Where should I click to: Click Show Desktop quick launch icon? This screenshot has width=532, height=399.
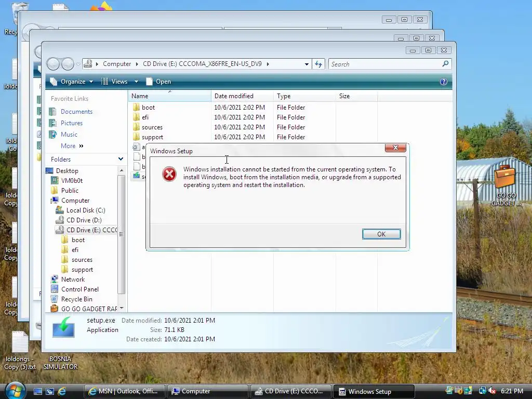tap(37, 391)
